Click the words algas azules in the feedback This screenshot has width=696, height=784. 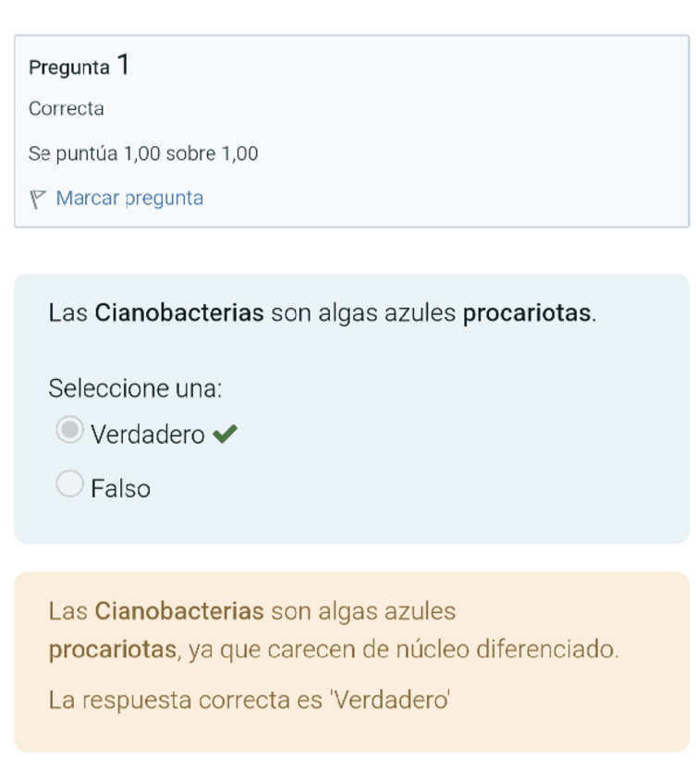click(x=387, y=611)
